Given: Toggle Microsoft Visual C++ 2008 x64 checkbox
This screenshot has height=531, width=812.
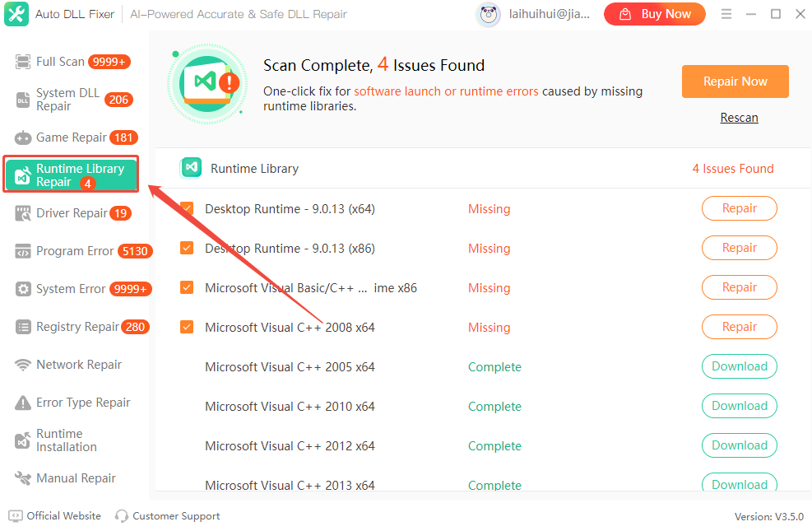Looking at the screenshot, I should click(x=187, y=328).
